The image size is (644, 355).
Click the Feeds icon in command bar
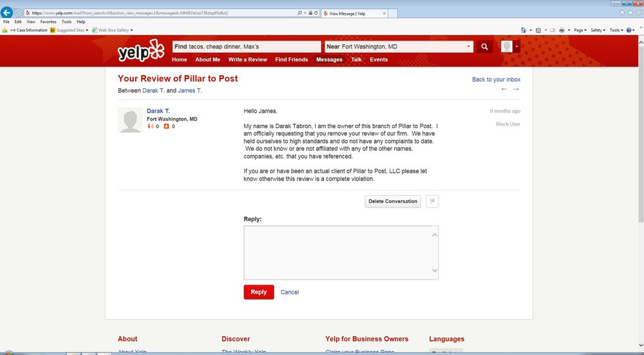click(538, 30)
